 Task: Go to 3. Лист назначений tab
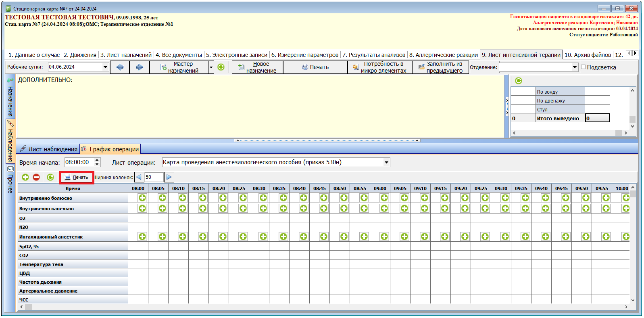tap(126, 55)
